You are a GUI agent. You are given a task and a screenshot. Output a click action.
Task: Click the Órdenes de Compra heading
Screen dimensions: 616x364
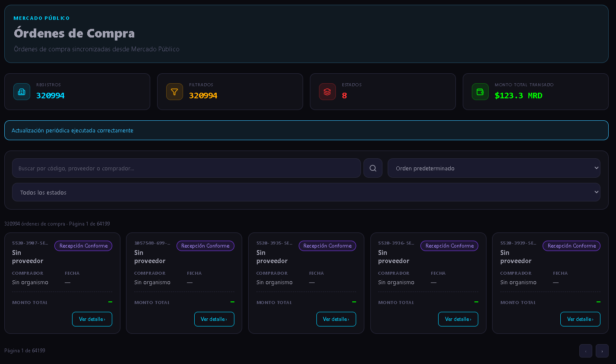(x=74, y=33)
